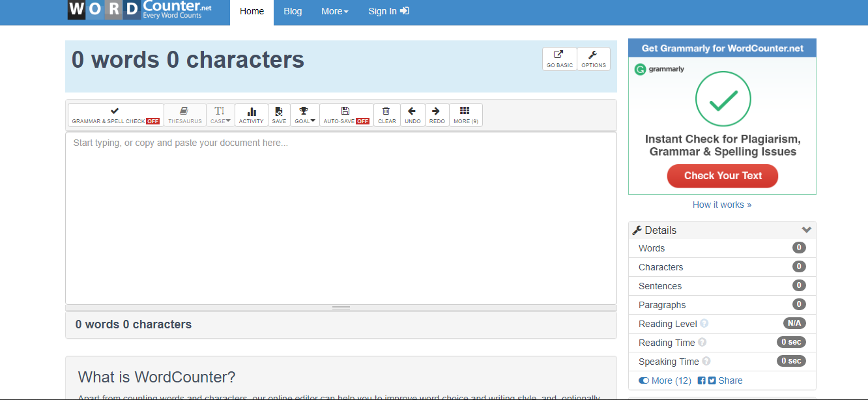
Task: Click the Undo arrow
Action: coord(412,115)
